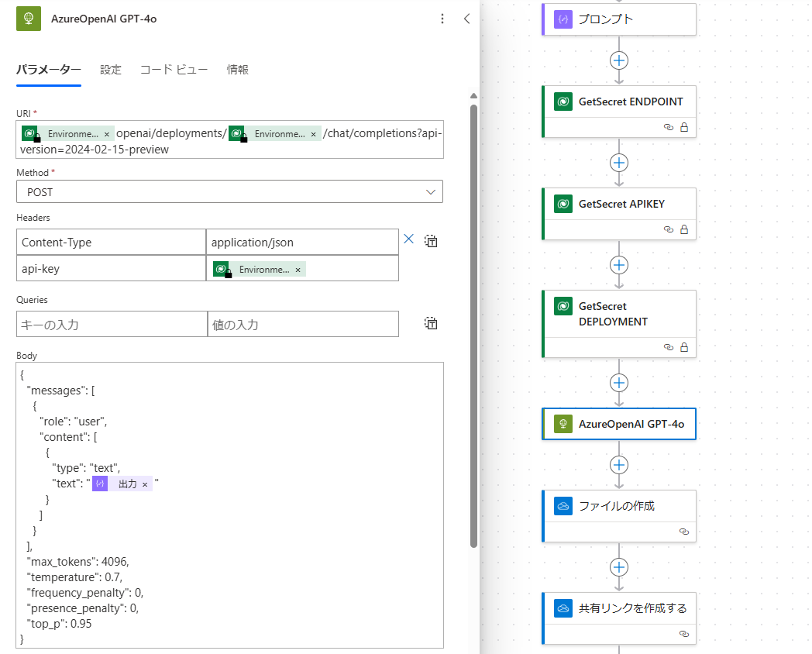Select the プロンプト action card
The image size is (812, 654).
coord(619,19)
